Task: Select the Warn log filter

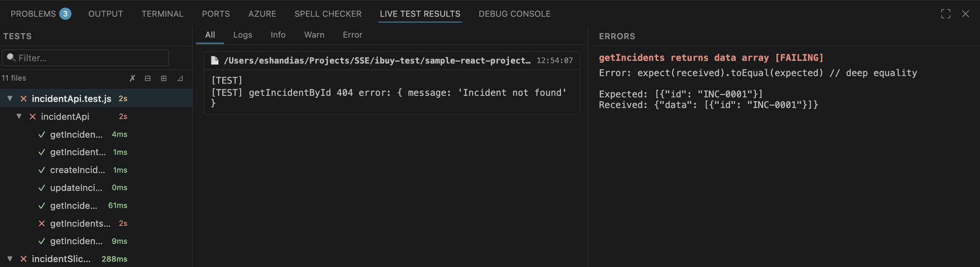Action: (x=314, y=35)
